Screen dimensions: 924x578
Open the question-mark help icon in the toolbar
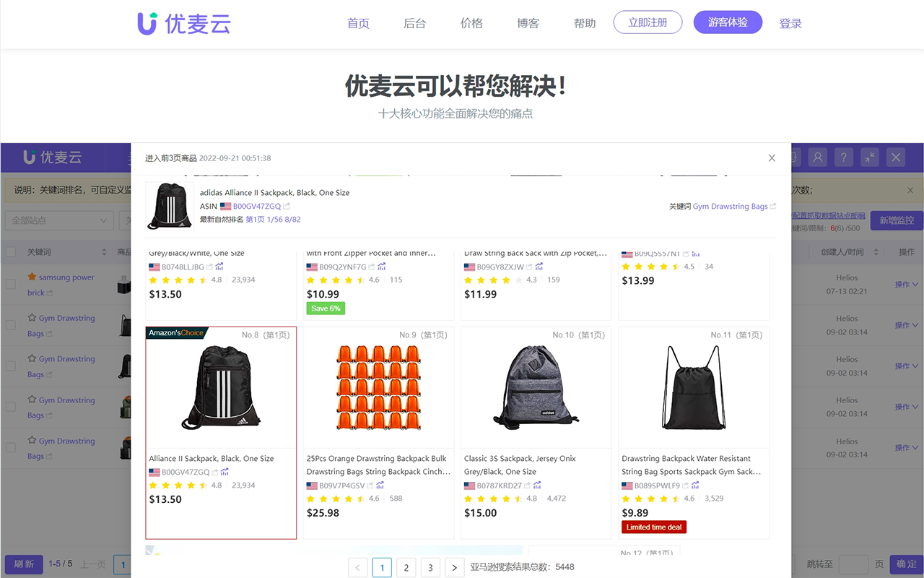click(x=843, y=157)
